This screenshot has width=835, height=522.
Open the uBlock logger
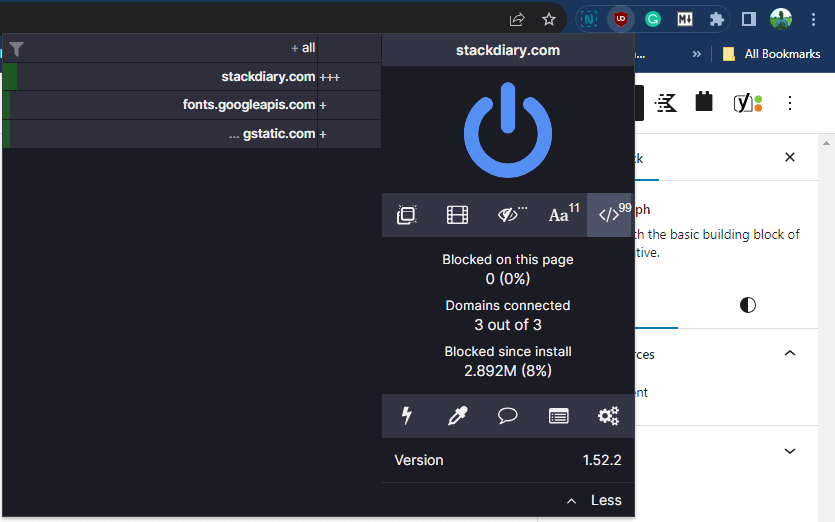point(559,416)
